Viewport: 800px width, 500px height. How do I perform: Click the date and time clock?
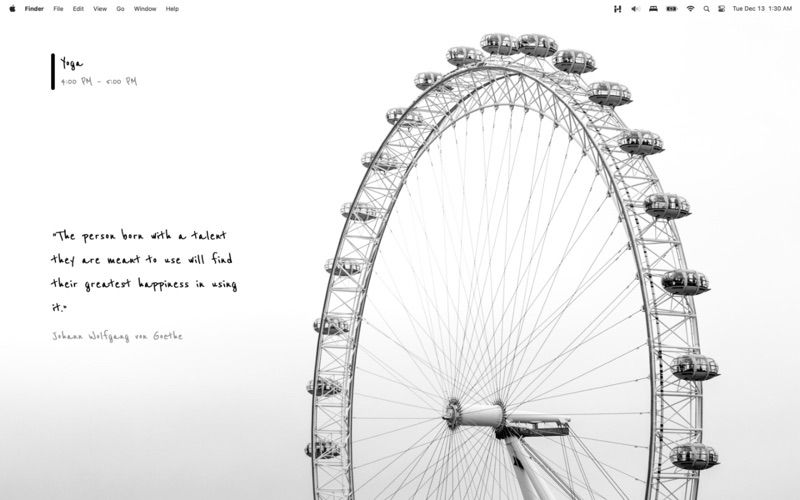point(762,9)
